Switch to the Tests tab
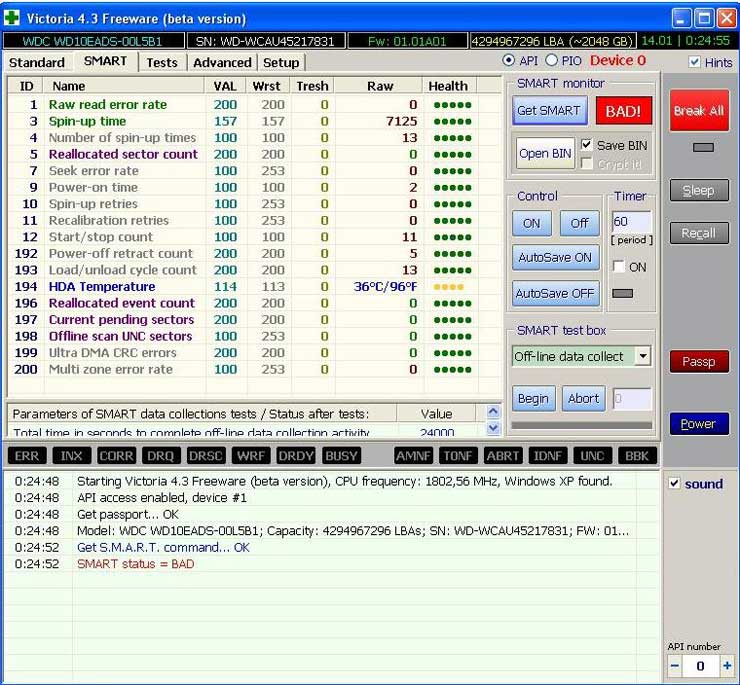 (161, 62)
